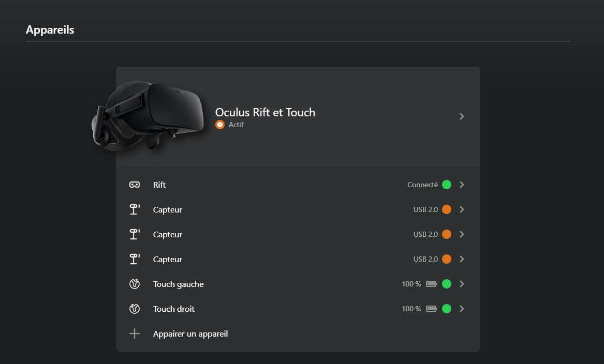Click the orange status dot of the topmost Capteur
604x364 pixels.
tap(447, 209)
